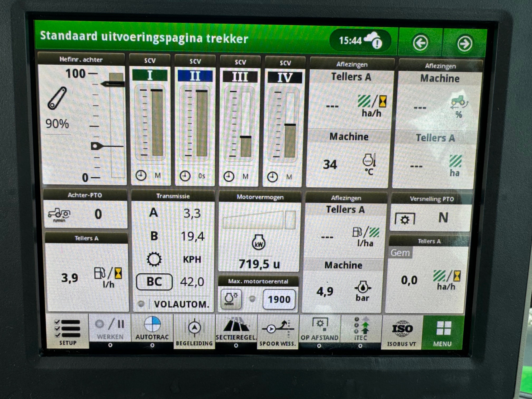Select coolant temperature reading 34

330,165
